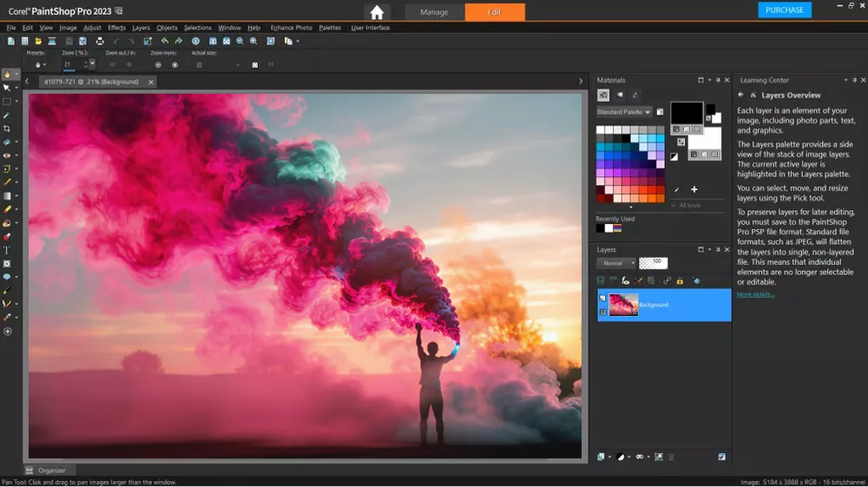The image size is (868, 487).
Task: Activate the Crop tool
Action: point(7,128)
